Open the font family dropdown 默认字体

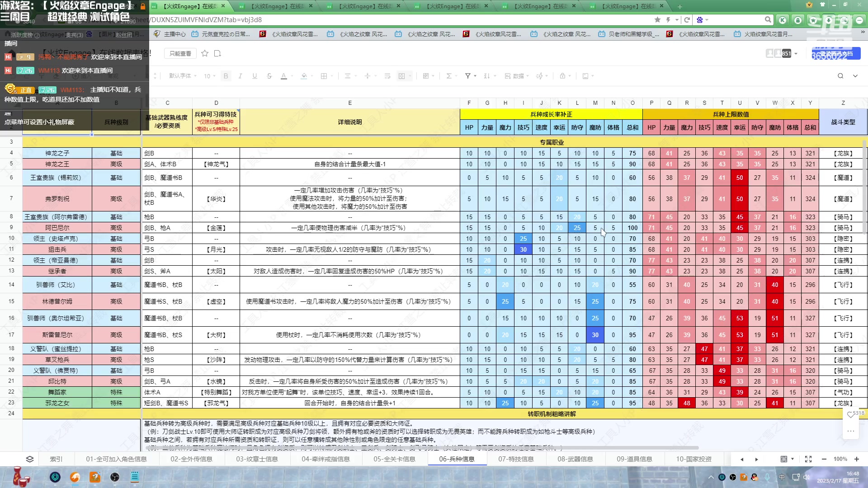click(183, 76)
